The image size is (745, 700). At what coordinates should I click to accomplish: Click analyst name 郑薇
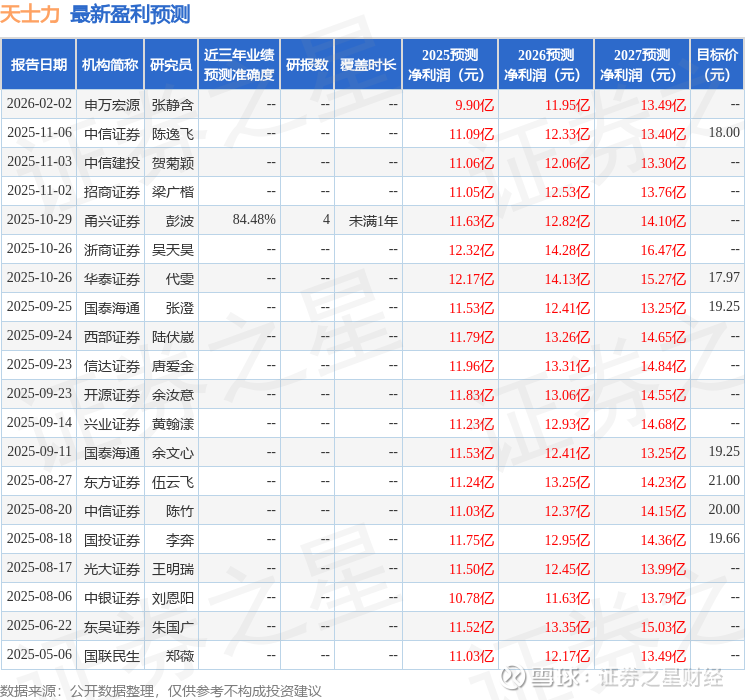click(x=180, y=656)
